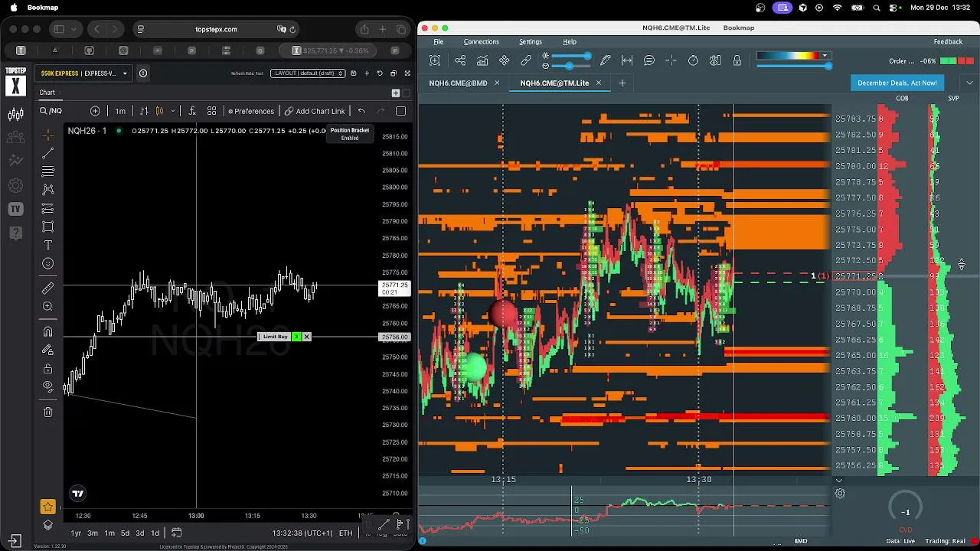Select the trend line drawing tool

[x=47, y=154]
